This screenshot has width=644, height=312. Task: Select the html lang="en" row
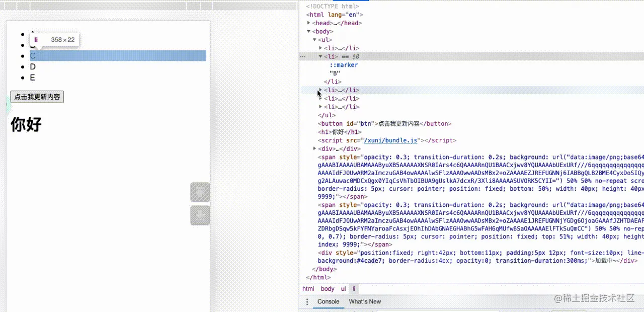click(x=334, y=15)
